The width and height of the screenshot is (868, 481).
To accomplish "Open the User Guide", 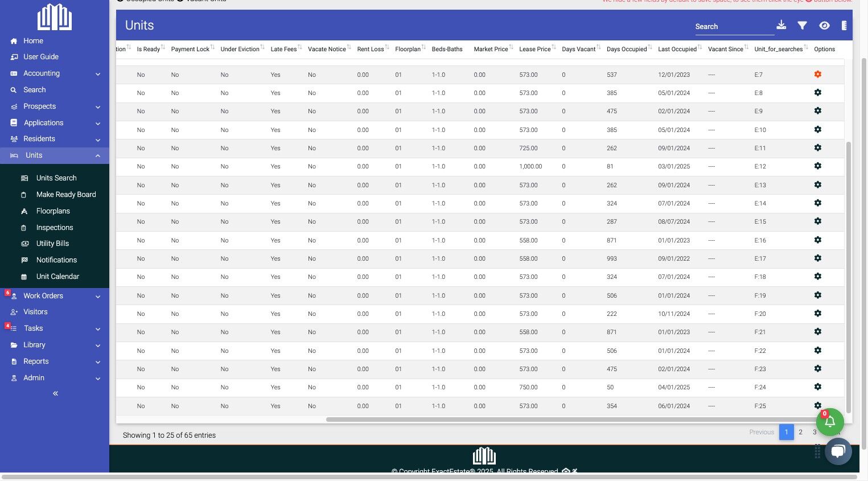I will pyautogui.click(x=40, y=57).
